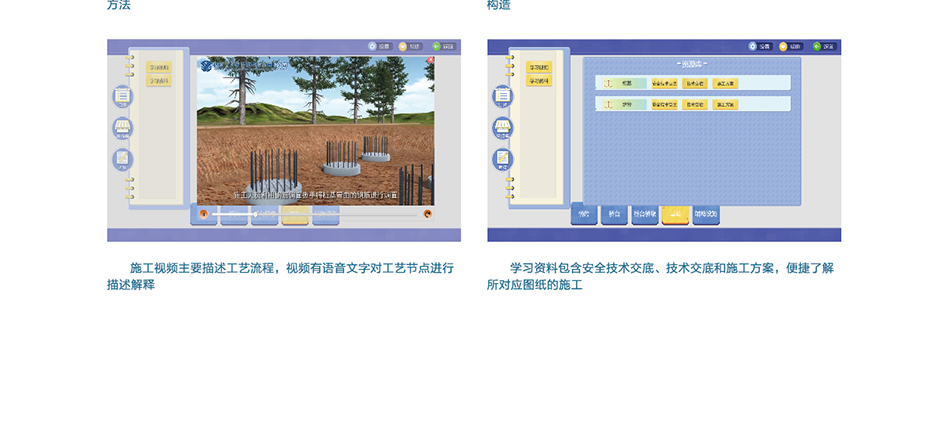Open 技术交底 in second resource row

(x=695, y=104)
